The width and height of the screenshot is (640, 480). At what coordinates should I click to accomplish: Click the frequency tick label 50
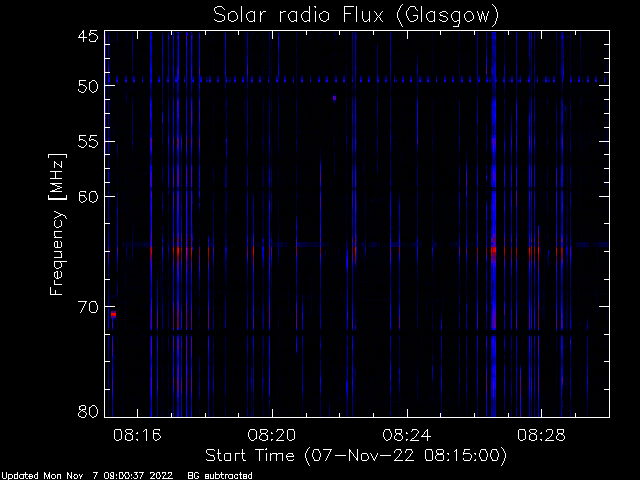coord(88,86)
